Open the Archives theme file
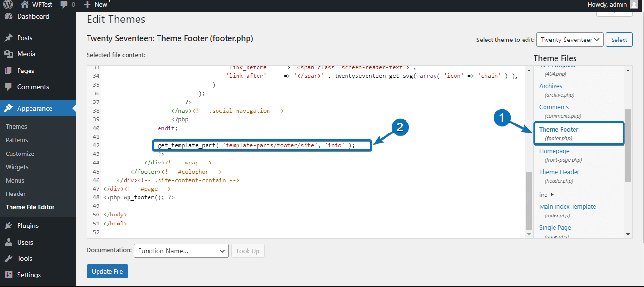Screen dimensions: 644x287 551,86
